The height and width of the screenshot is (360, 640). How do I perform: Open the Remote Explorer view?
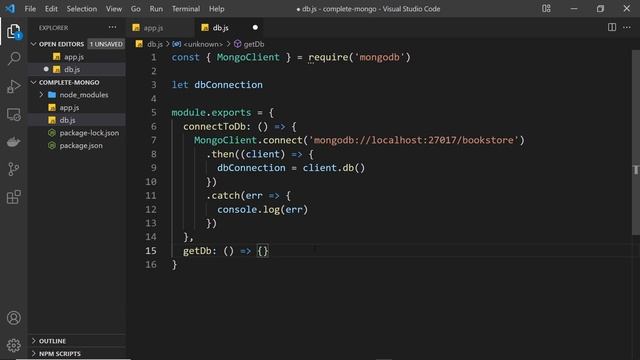[13, 115]
